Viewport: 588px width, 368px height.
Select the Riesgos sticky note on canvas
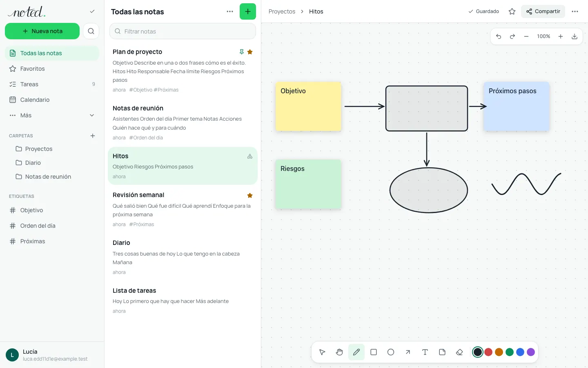coord(308,184)
